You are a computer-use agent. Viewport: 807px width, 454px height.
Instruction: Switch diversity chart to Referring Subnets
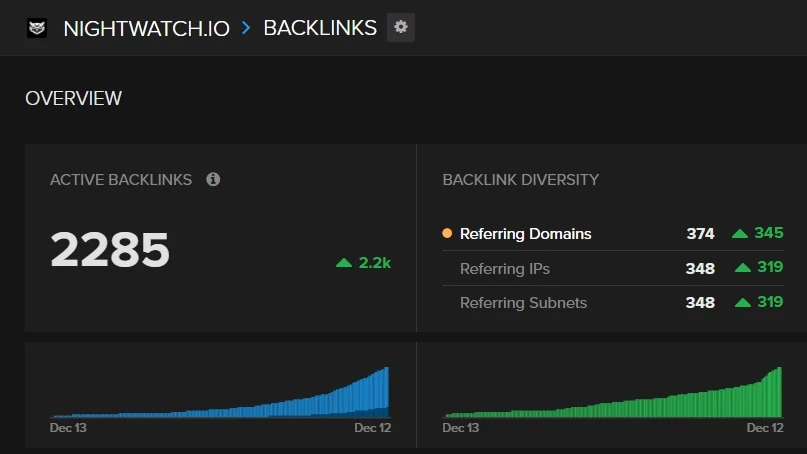click(x=523, y=303)
